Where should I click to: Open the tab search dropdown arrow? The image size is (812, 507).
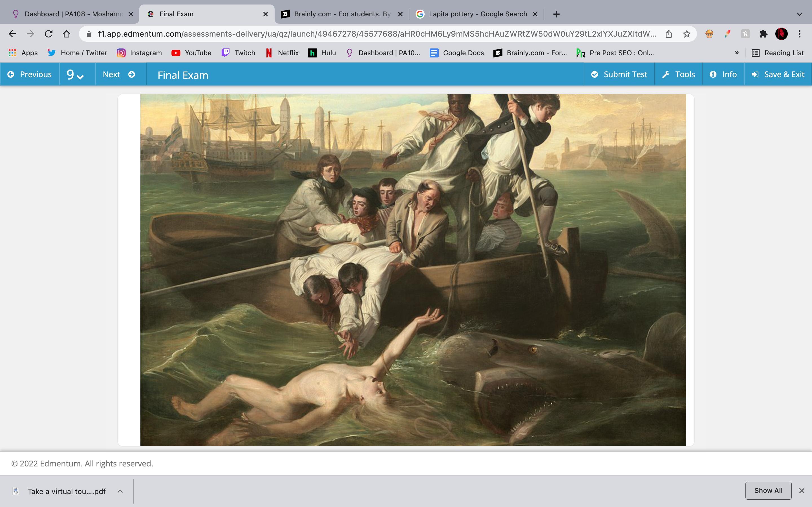coord(799,14)
